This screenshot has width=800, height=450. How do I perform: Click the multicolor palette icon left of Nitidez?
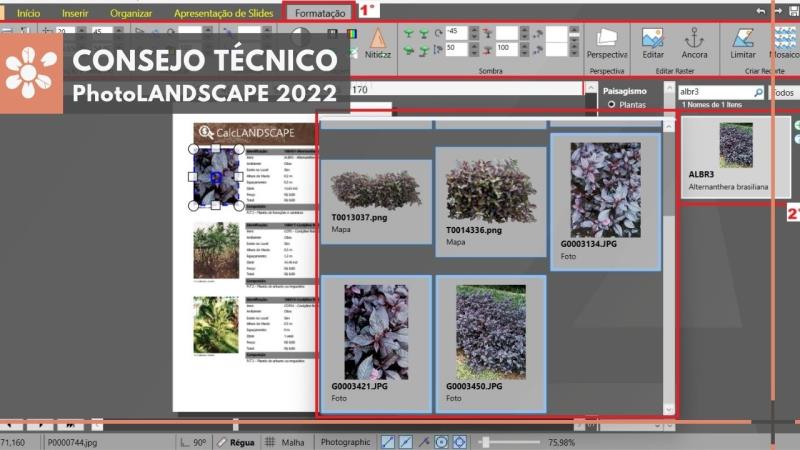pos(352,34)
